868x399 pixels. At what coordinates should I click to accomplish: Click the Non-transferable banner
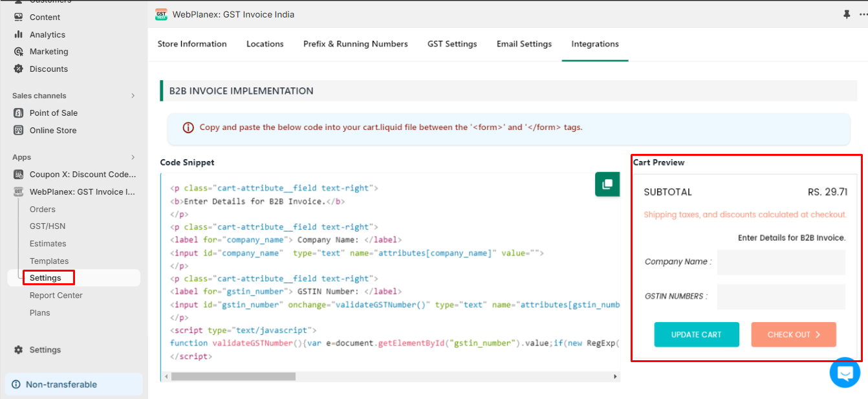(74, 384)
